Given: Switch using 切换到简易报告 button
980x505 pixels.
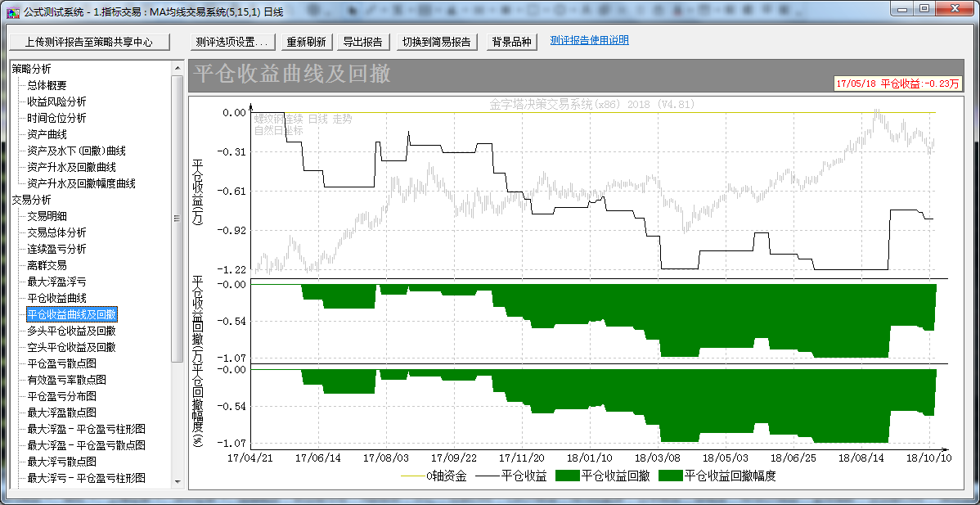Looking at the screenshot, I should [x=437, y=42].
